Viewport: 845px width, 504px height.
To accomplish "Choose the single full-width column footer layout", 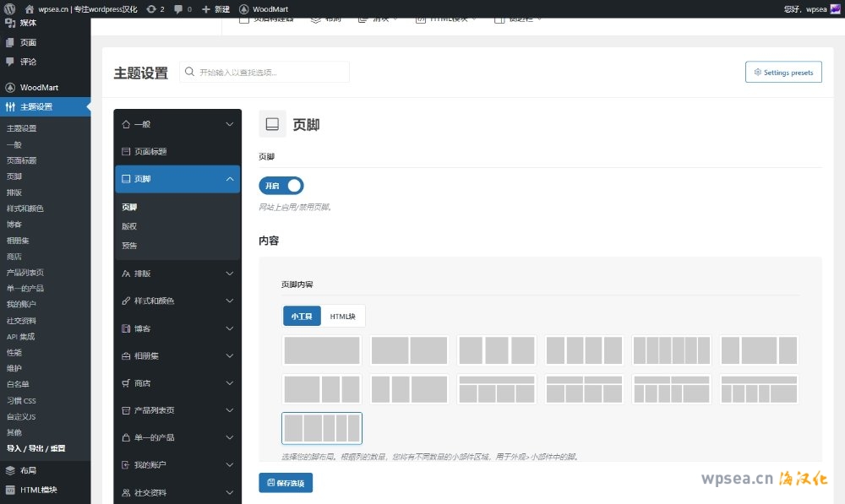I will pos(322,350).
